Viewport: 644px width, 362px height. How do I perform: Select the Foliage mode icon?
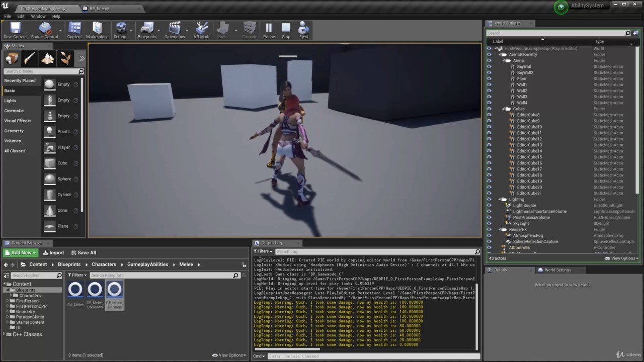65,58
